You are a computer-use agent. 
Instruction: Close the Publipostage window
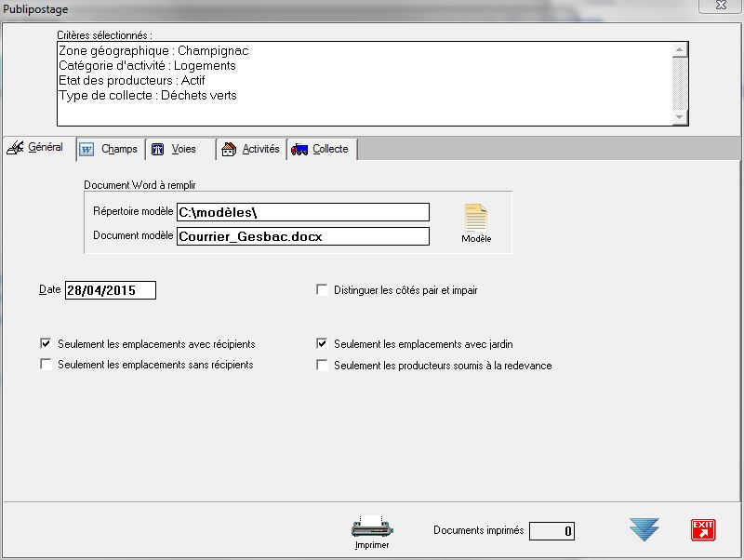(x=719, y=7)
